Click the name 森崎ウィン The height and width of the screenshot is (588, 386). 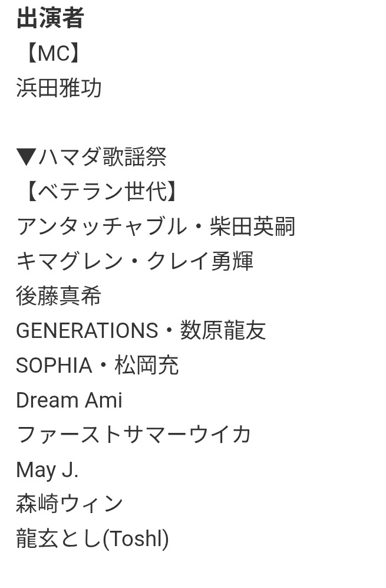pyautogui.click(x=70, y=504)
